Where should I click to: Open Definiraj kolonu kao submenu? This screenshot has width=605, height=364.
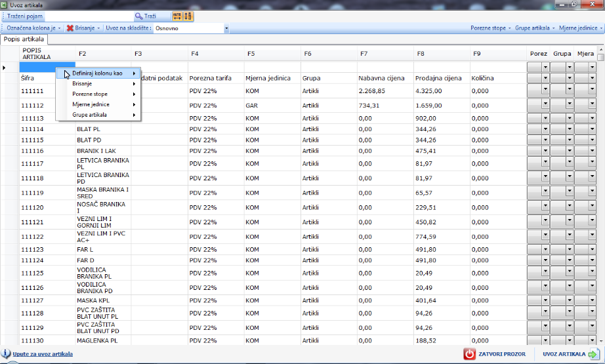98,73
